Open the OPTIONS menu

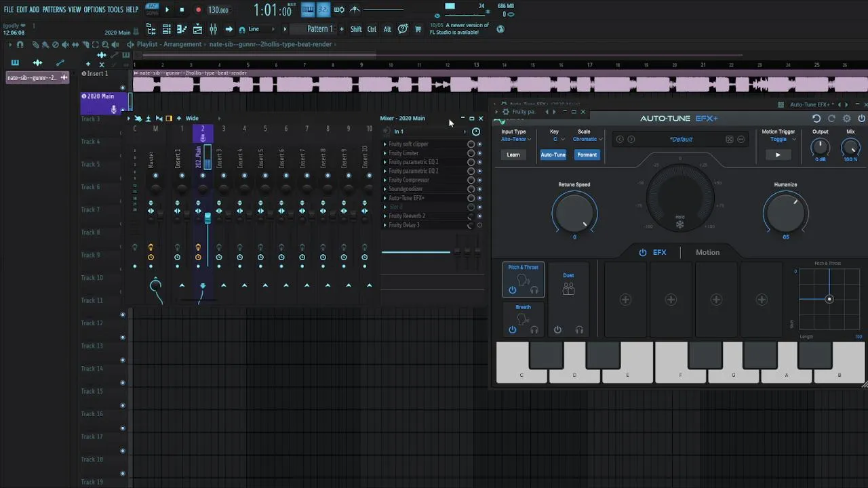pos(95,9)
